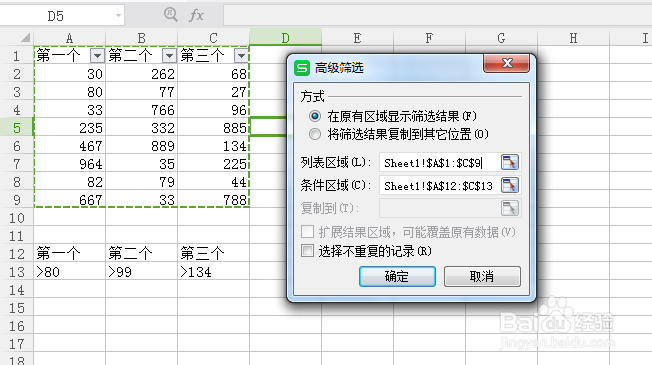Click the 确定 button
This screenshot has height=365, width=652.
click(x=397, y=276)
